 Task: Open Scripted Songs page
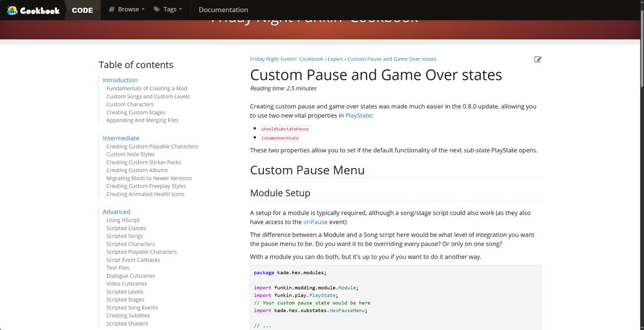point(125,236)
